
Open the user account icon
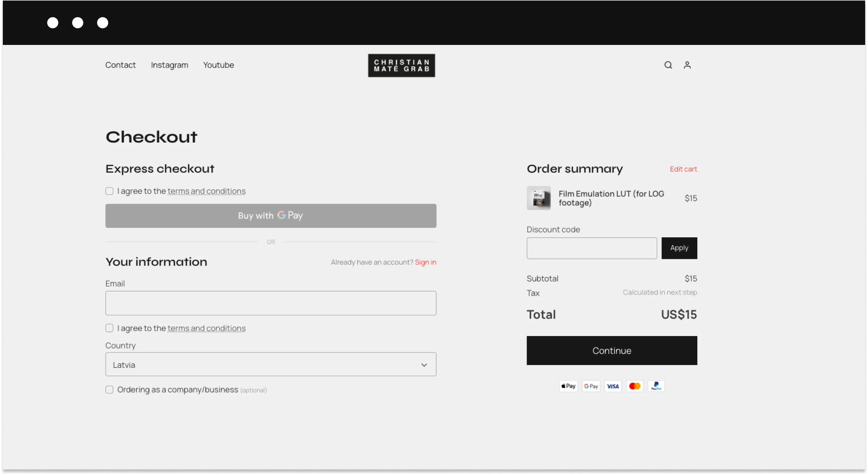click(x=687, y=65)
